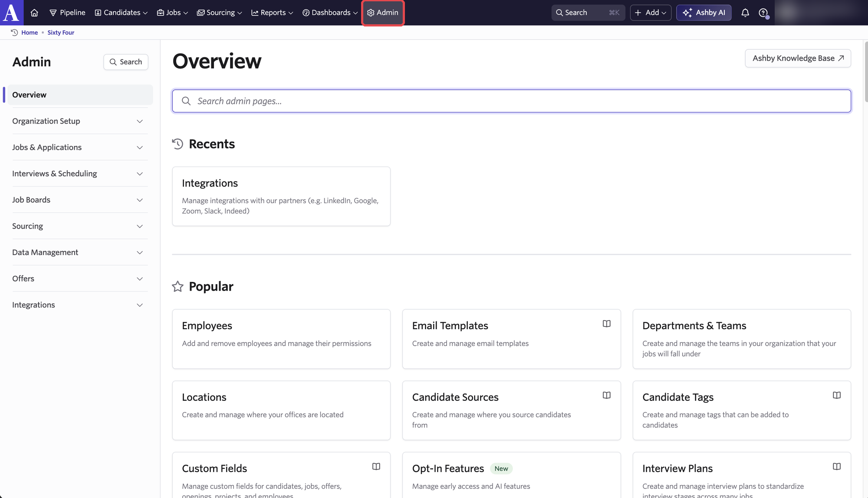Click the Admin sidebar Search button
The height and width of the screenshot is (498, 868).
[126, 62]
